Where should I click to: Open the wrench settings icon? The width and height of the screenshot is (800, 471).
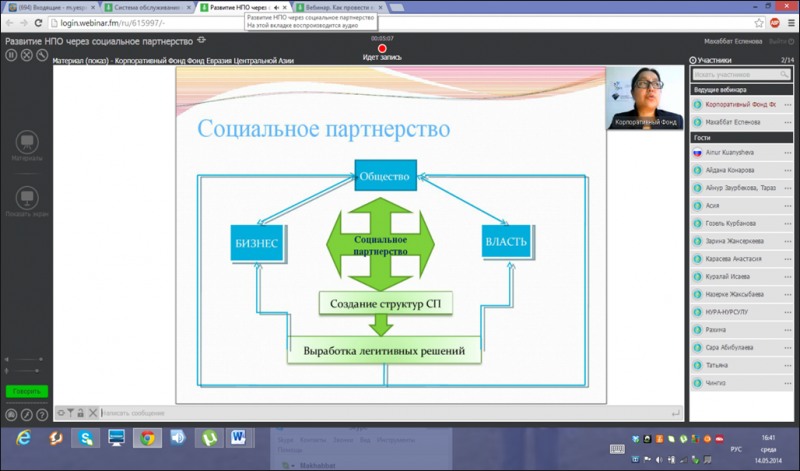[x=42, y=55]
